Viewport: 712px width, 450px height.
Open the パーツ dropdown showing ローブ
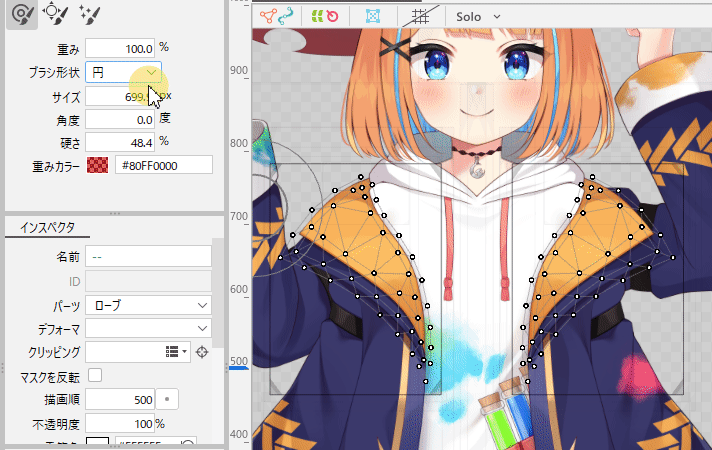148,305
